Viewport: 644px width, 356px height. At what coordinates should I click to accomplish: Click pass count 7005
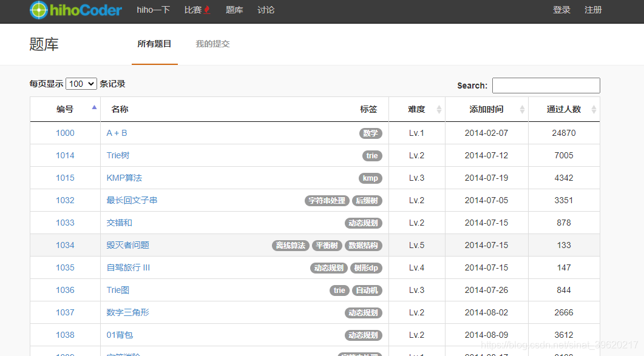(x=564, y=156)
